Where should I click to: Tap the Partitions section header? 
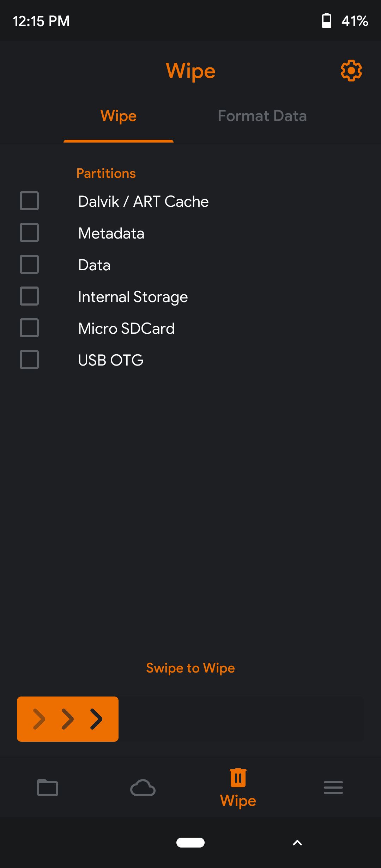click(x=106, y=173)
